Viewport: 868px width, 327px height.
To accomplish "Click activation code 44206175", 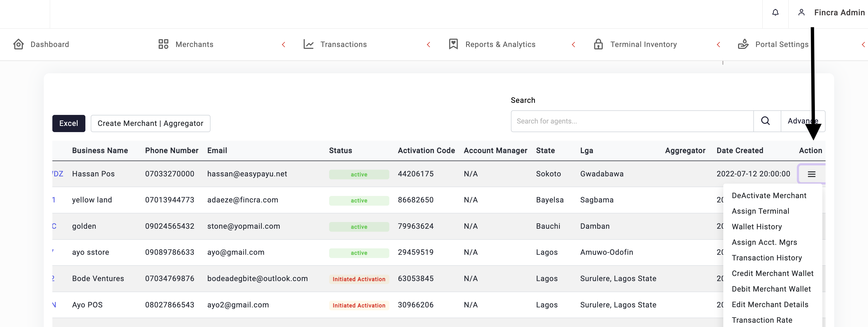I will point(415,174).
